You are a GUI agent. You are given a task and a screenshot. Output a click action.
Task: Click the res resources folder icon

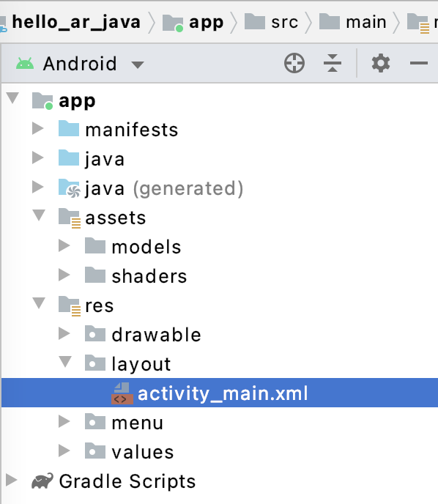click(70, 305)
